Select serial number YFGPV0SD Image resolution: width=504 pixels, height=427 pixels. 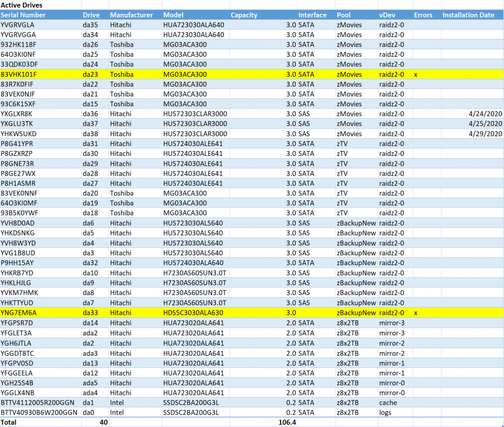click(x=17, y=364)
